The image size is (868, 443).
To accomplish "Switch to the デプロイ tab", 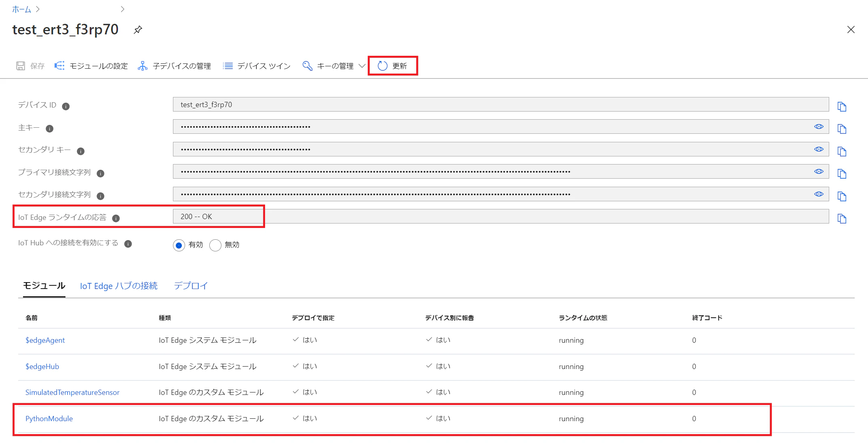I will click(191, 286).
